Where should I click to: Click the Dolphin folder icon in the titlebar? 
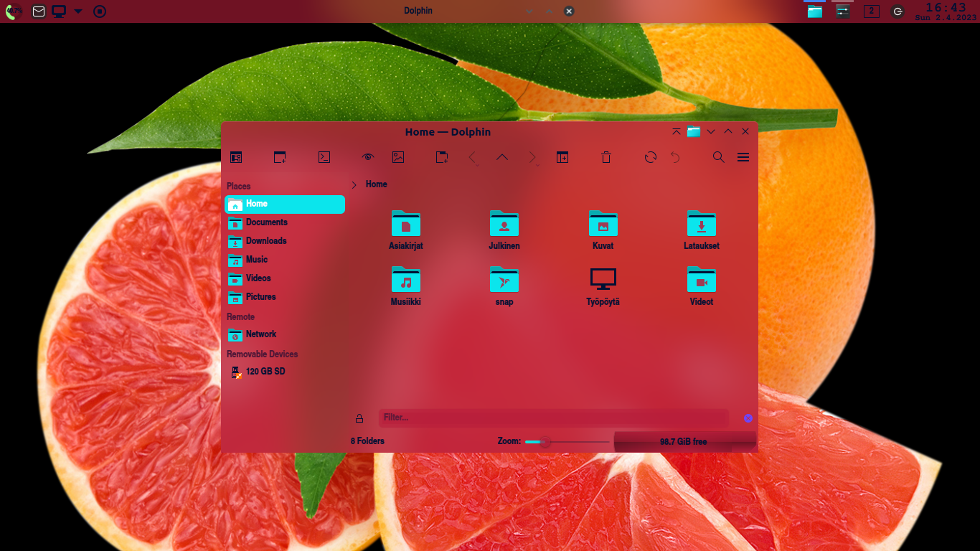(x=694, y=132)
